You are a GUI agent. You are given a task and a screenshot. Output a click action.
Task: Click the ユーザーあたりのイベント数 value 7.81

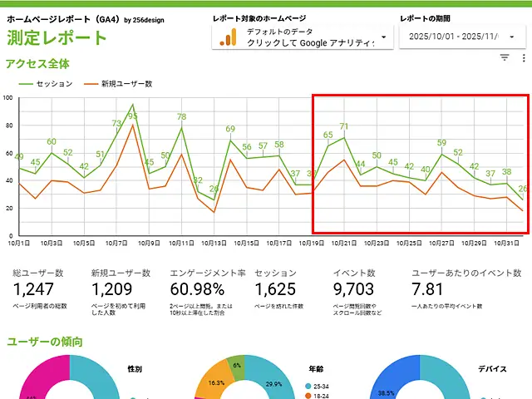[x=431, y=289]
